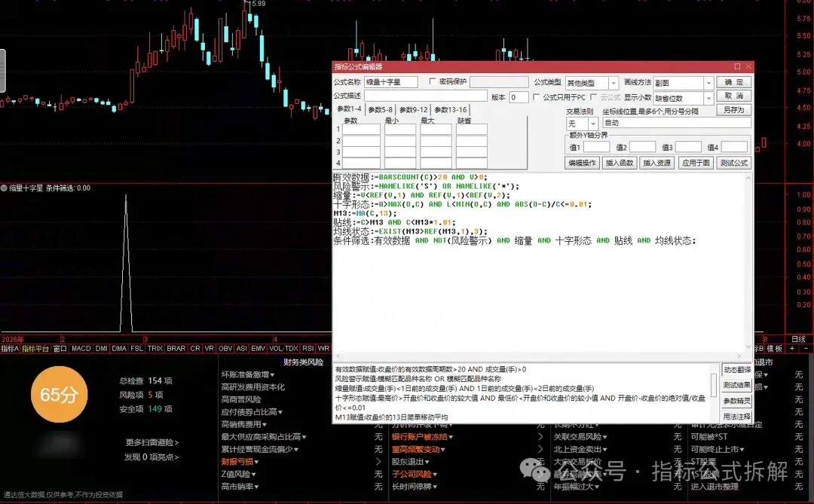The height and width of the screenshot is (504, 814).
Task: Select the VOL-TDX indicator tab
Action: pyautogui.click(x=283, y=348)
